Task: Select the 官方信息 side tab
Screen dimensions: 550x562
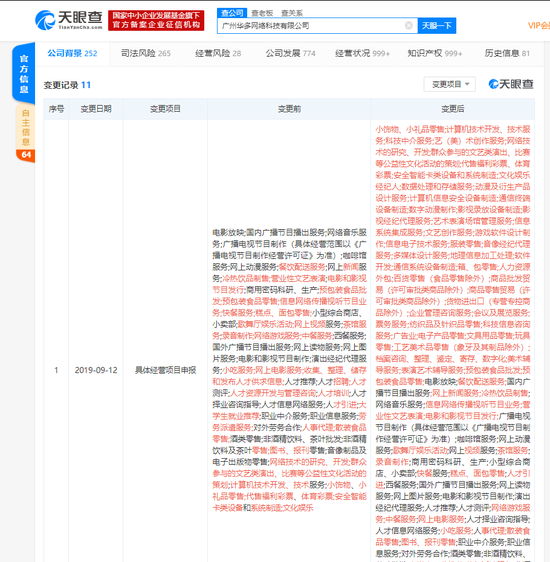Action: point(24,73)
